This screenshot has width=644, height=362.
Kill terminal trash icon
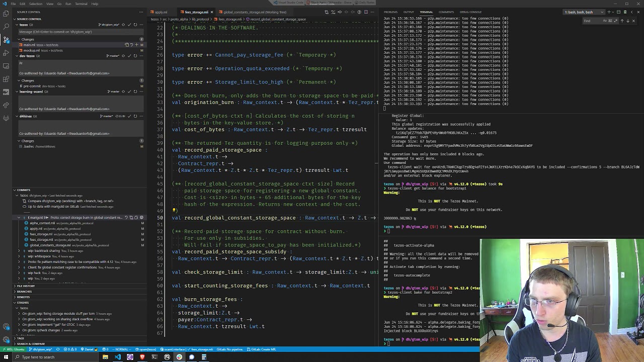pyautogui.click(x=625, y=12)
